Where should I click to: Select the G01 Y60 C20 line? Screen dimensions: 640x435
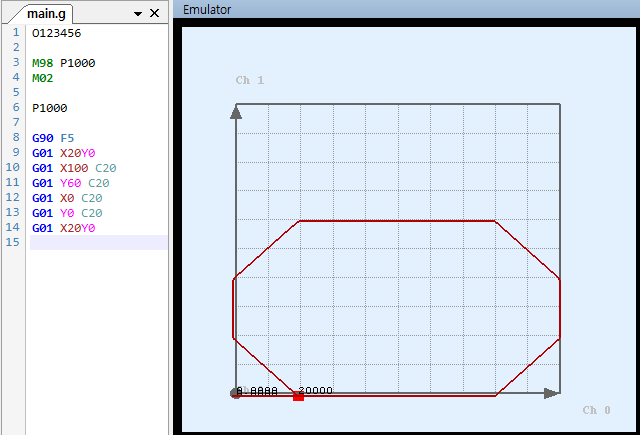70,183
